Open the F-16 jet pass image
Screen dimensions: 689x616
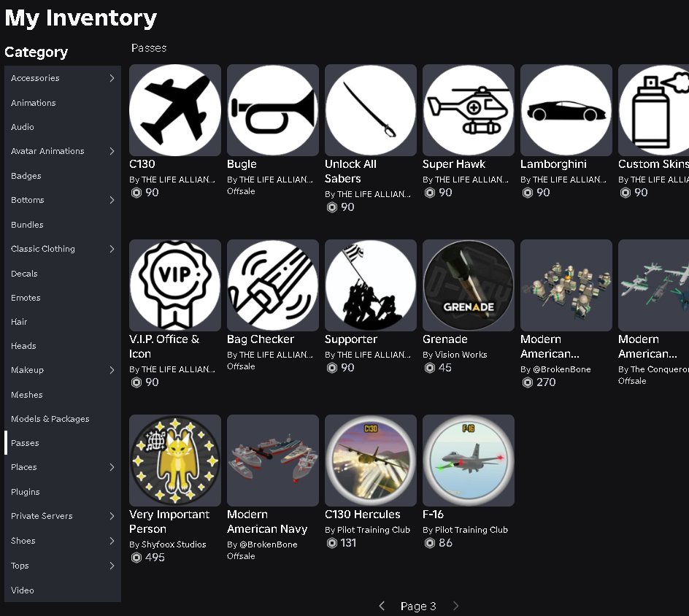tap(469, 461)
